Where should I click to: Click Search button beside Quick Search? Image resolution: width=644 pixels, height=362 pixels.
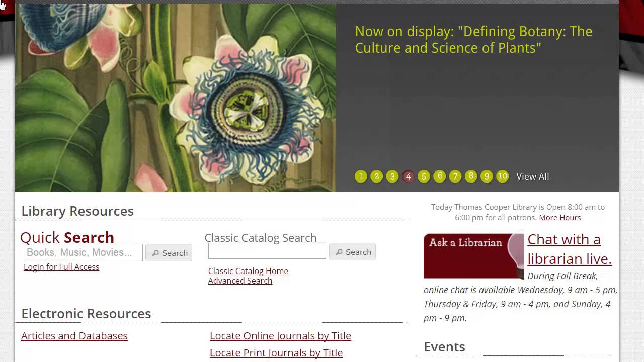169,253
